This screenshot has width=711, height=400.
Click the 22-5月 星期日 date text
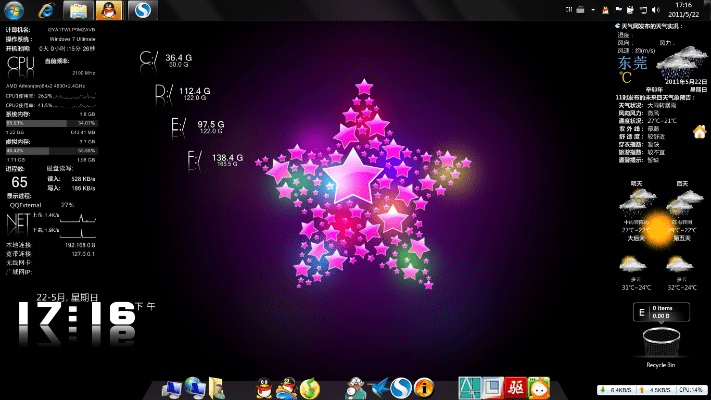(67, 298)
